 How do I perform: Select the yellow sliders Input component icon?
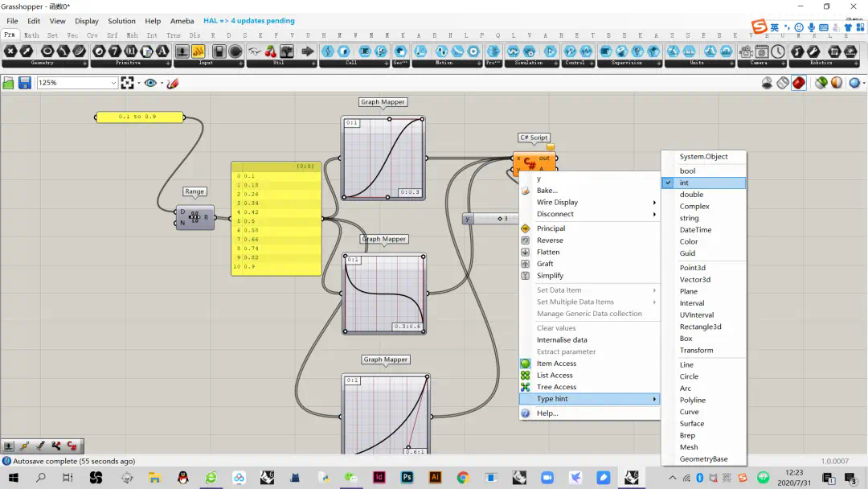(x=198, y=51)
